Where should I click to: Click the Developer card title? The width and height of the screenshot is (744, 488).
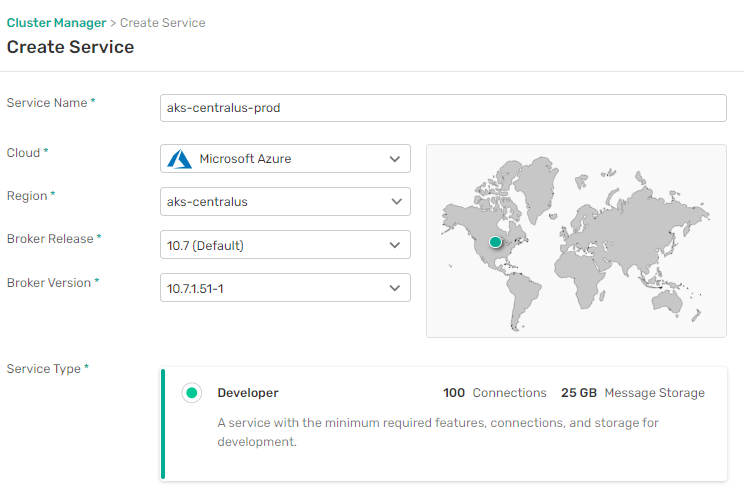tap(248, 393)
